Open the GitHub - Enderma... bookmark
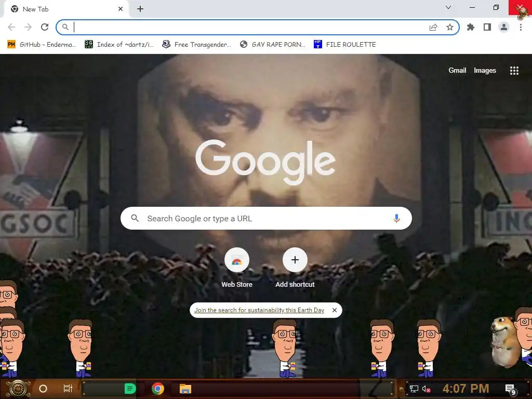This screenshot has width=532, height=399. click(42, 45)
